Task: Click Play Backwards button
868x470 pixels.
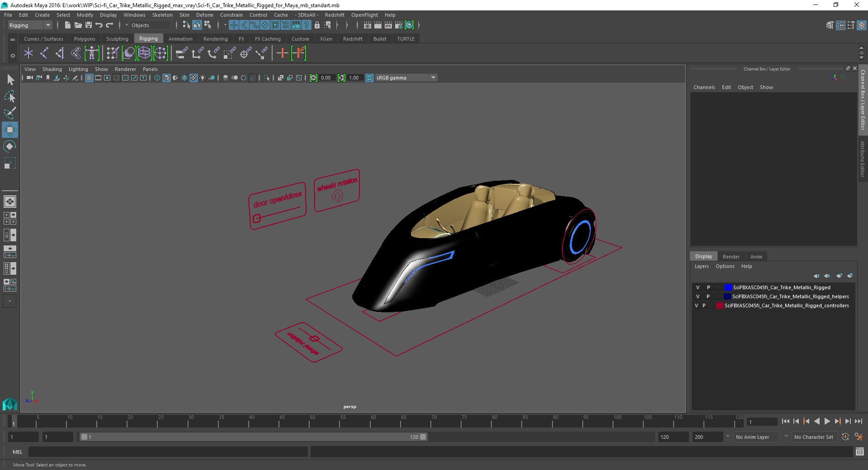Action: coord(816,421)
